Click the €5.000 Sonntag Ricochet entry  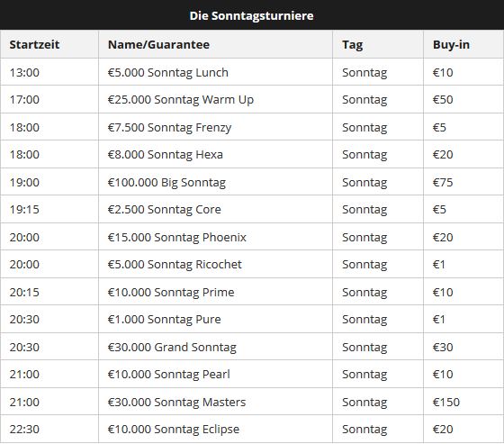click(x=175, y=265)
